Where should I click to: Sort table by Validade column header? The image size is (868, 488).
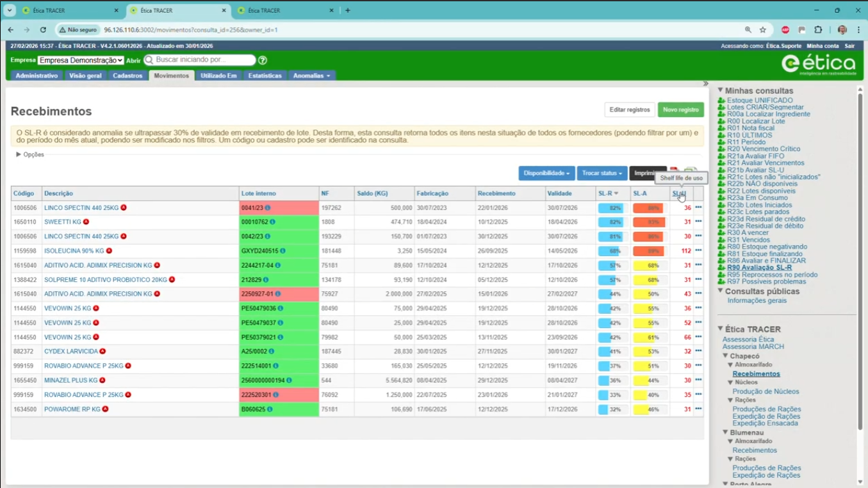coord(559,193)
